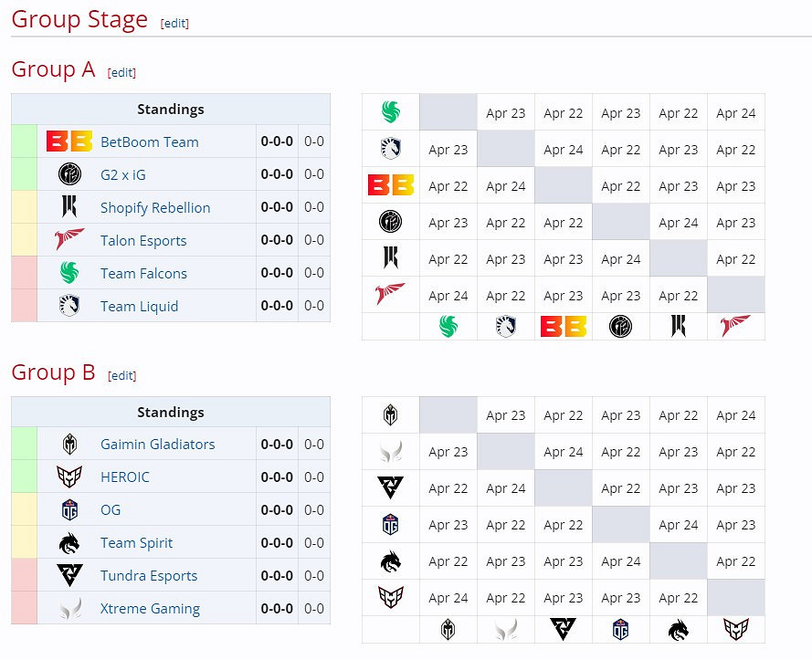This screenshot has width=812, height=660.
Task: Open the edit link next to Group Stage heading
Action: 174,23
